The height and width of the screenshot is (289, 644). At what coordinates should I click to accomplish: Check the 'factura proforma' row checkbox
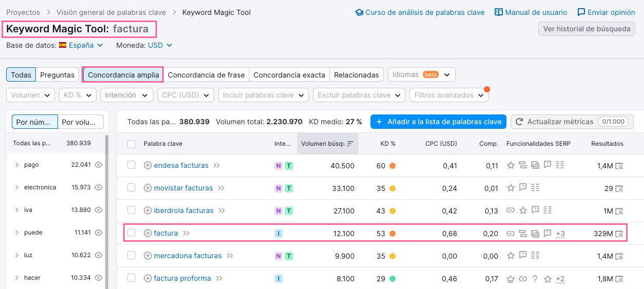click(x=131, y=278)
